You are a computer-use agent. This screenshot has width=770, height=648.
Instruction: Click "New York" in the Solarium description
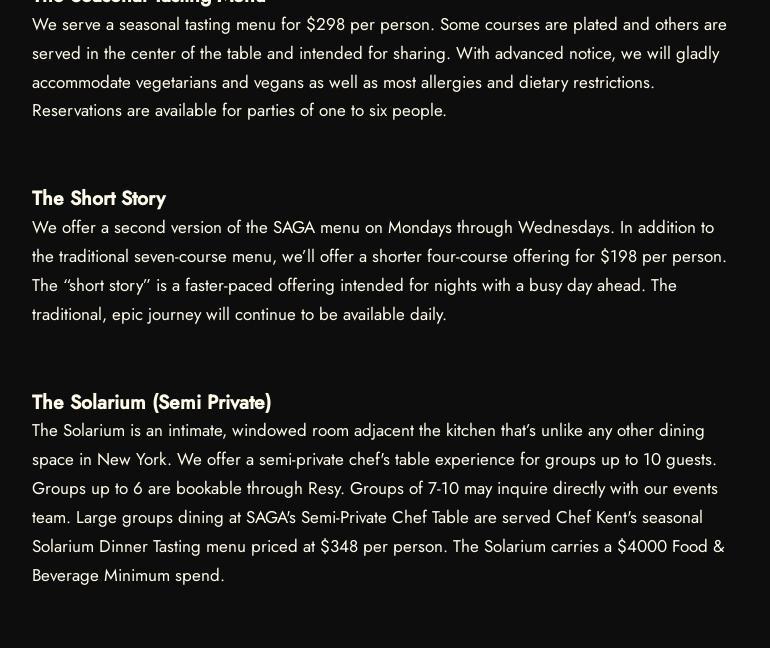(131, 459)
